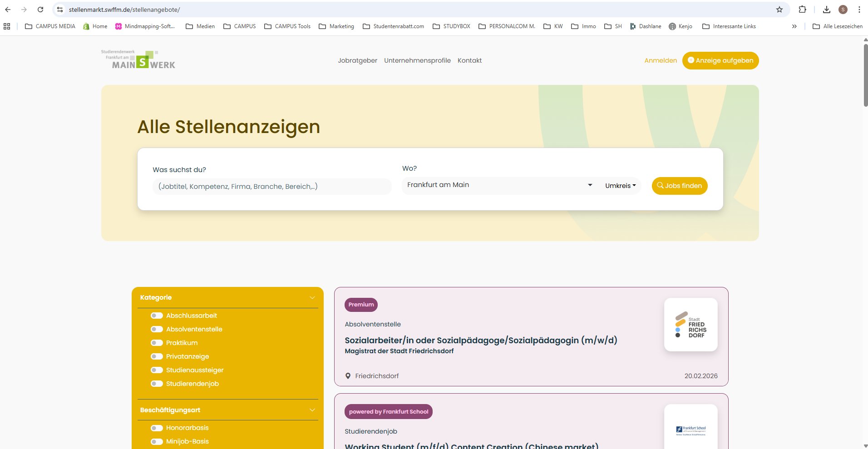Focus the Was suchst du search field
Image resolution: width=868 pixels, height=449 pixels.
[272, 187]
